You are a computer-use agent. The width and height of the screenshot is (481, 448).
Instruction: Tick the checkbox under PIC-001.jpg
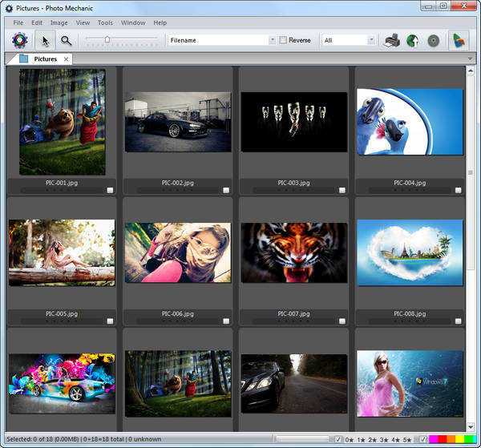[x=110, y=190]
